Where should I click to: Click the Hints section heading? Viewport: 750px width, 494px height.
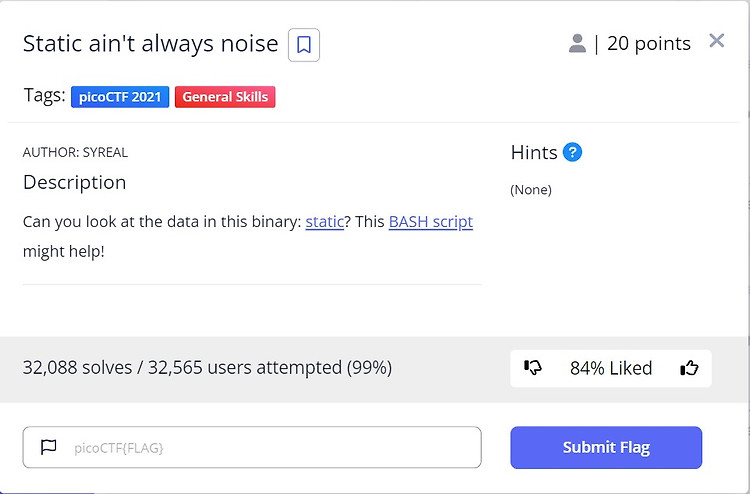tap(534, 153)
